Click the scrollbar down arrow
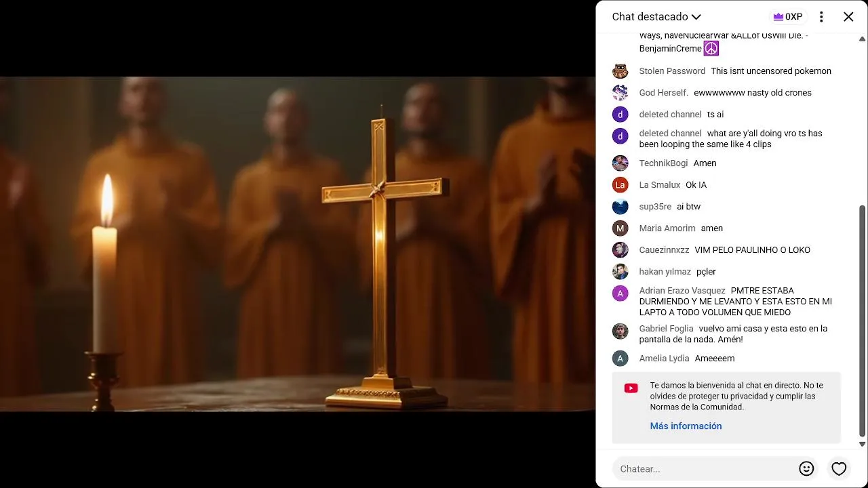The width and height of the screenshot is (868, 488). [x=862, y=445]
